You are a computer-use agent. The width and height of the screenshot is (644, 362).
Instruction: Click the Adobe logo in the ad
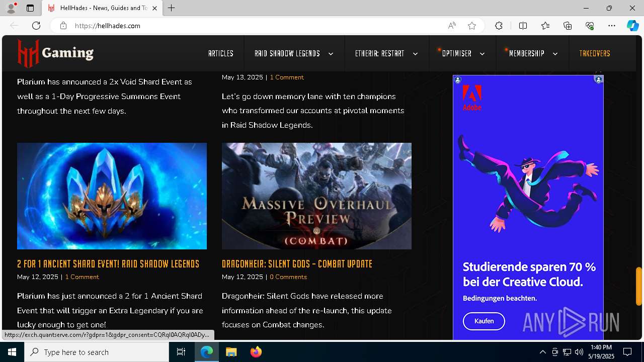[x=472, y=98]
